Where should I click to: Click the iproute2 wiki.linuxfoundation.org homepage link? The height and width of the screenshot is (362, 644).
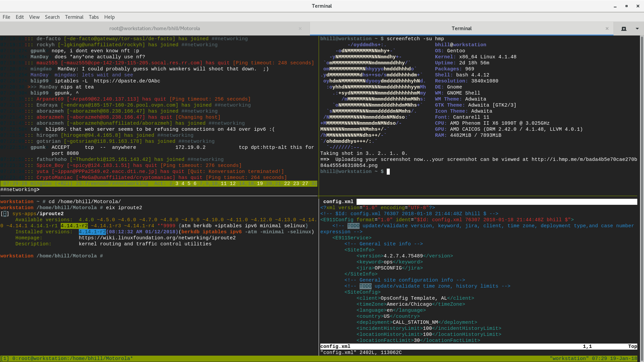tap(157, 238)
